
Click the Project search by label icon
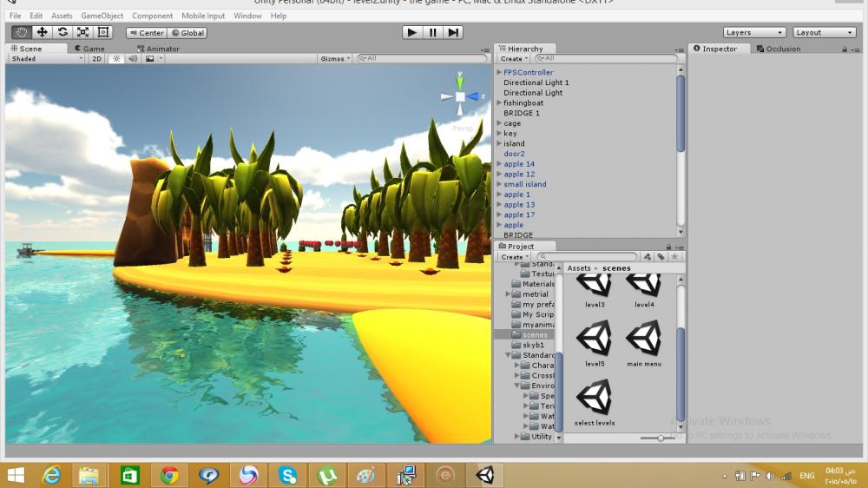click(661, 257)
